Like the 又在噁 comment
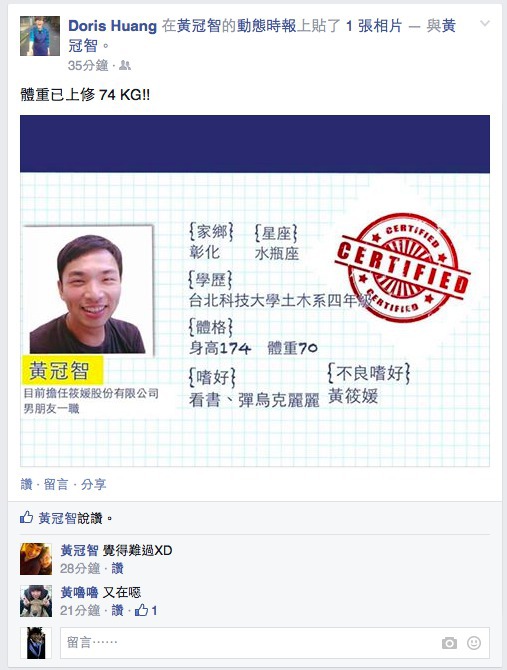 (117, 610)
